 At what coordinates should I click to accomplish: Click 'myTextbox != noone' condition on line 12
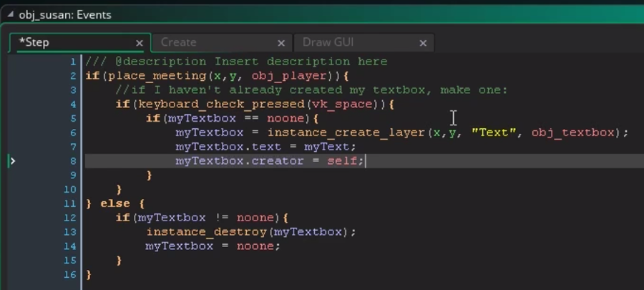pos(206,218)
